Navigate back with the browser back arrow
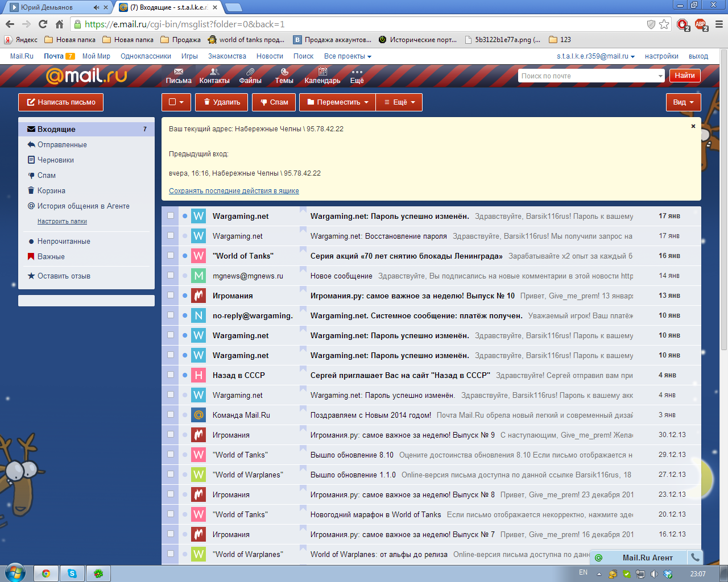Image resolution: width=728 pixels, height=582 pixels. click(x=10, y=24)
